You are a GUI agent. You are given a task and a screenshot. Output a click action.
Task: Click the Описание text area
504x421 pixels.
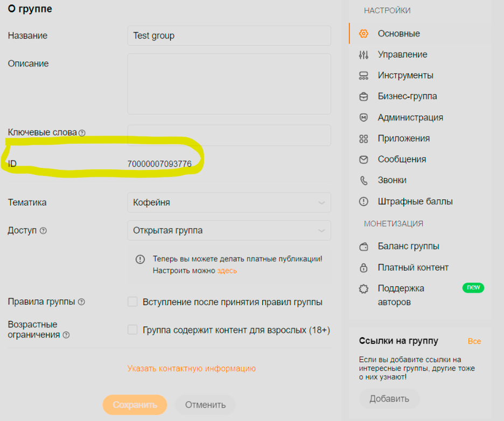click(229, 84)
